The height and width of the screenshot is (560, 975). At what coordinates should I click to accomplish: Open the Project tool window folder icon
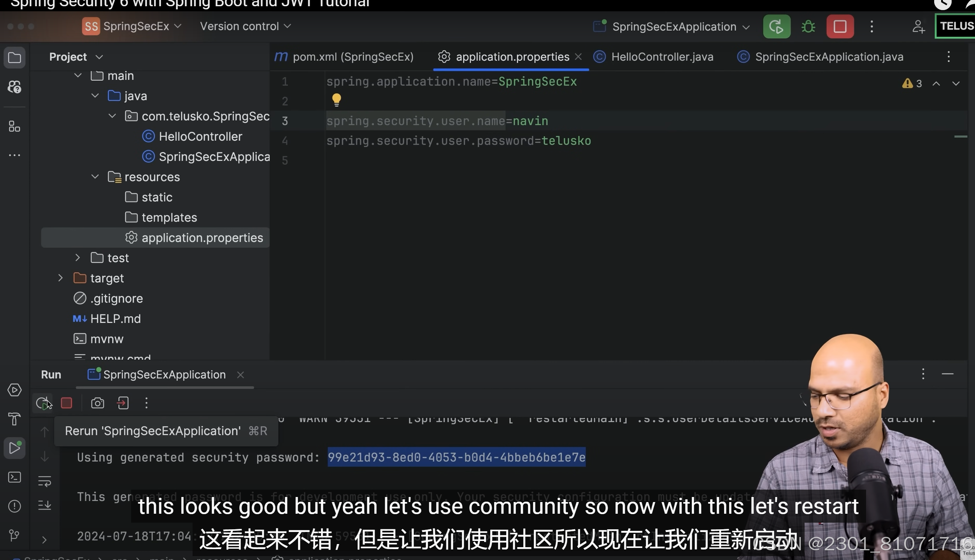coord(14,58)
